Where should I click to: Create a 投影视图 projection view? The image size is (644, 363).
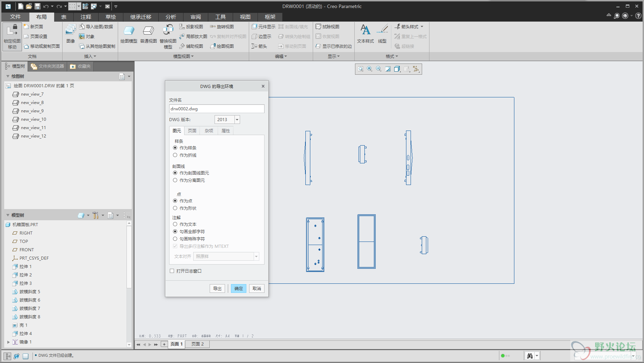click(x=191, y=27)
